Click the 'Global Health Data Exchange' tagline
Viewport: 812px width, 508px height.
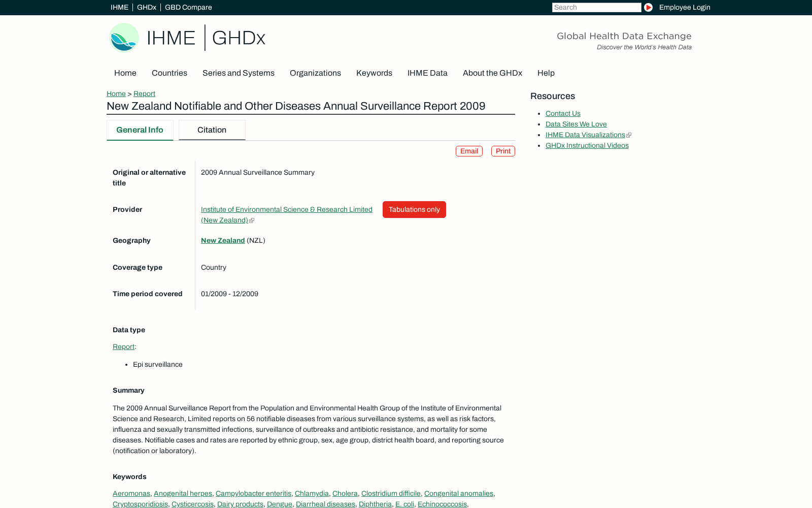[x=624, y=36]
